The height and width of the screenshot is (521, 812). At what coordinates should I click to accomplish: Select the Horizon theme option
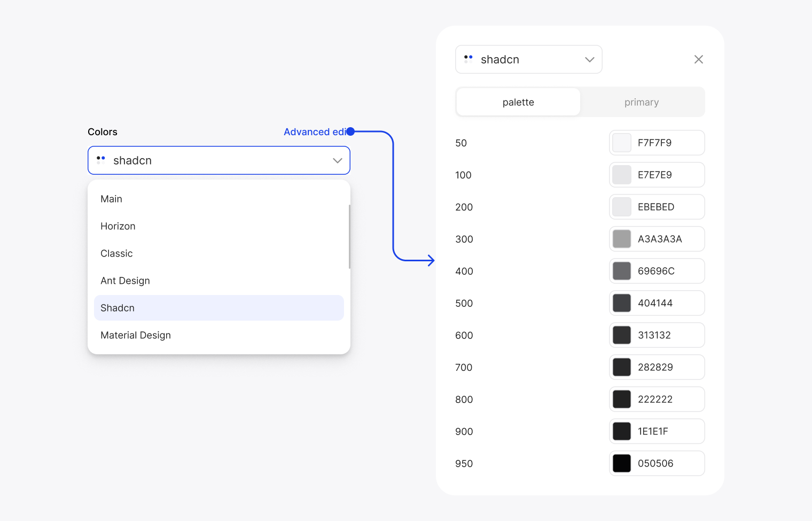point(118,226)
